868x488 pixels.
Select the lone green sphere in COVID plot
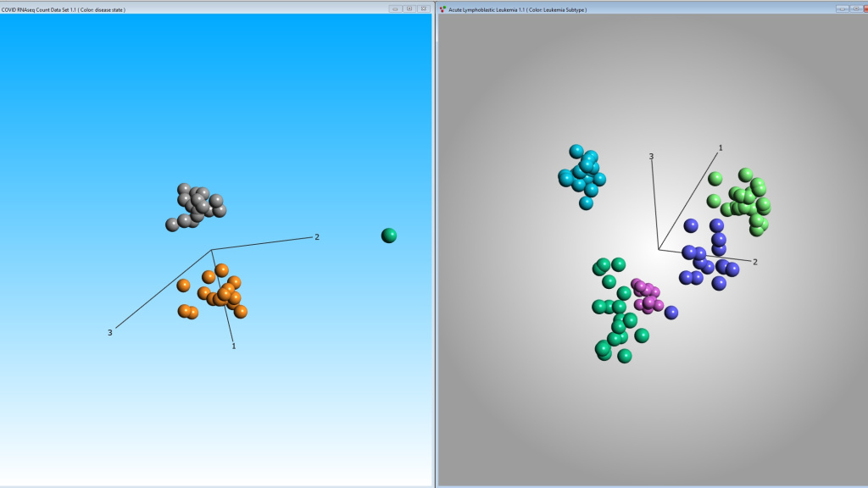[389, 236]
